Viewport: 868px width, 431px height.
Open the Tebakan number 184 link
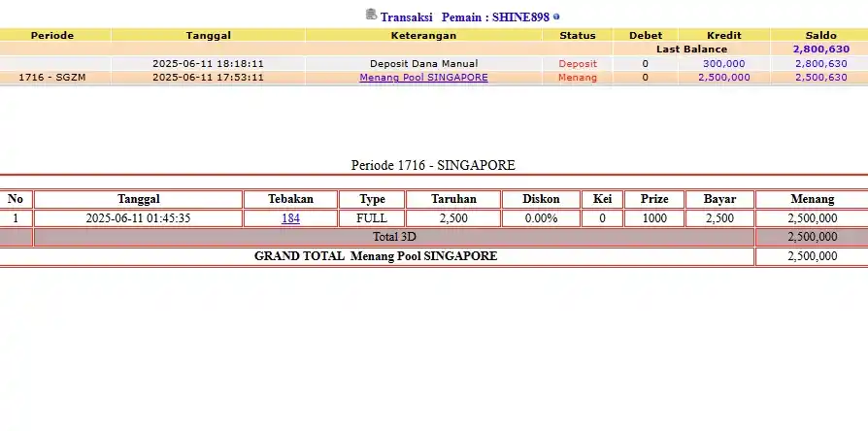290,218
